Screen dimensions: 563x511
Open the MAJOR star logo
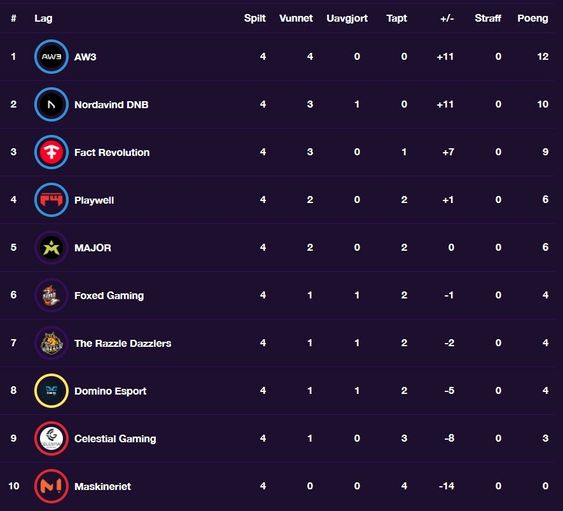pyautogui.click(x=51, y=248)
